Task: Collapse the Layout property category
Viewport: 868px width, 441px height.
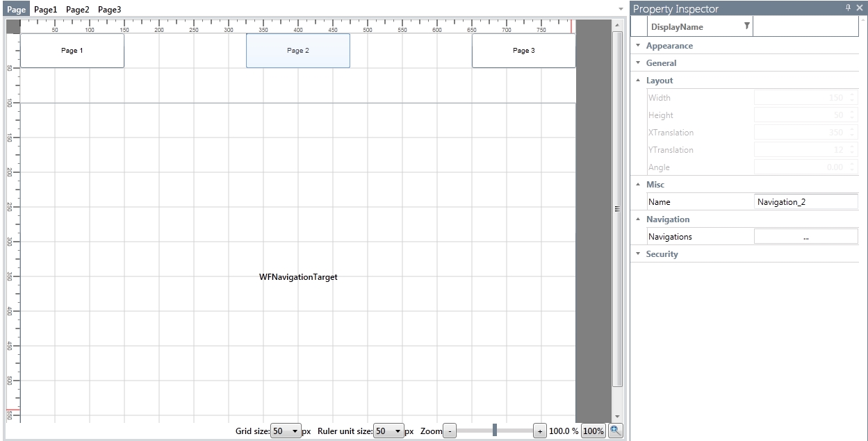Action: (x=637, y=80)
